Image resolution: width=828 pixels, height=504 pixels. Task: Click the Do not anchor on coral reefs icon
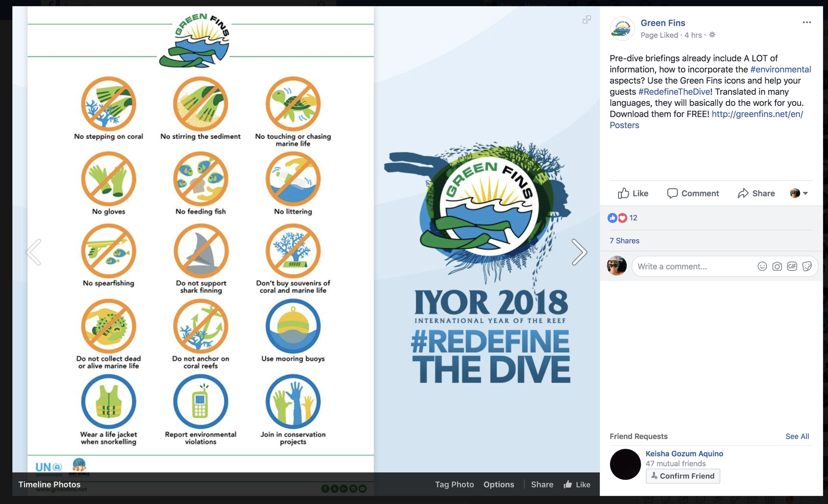201,326
